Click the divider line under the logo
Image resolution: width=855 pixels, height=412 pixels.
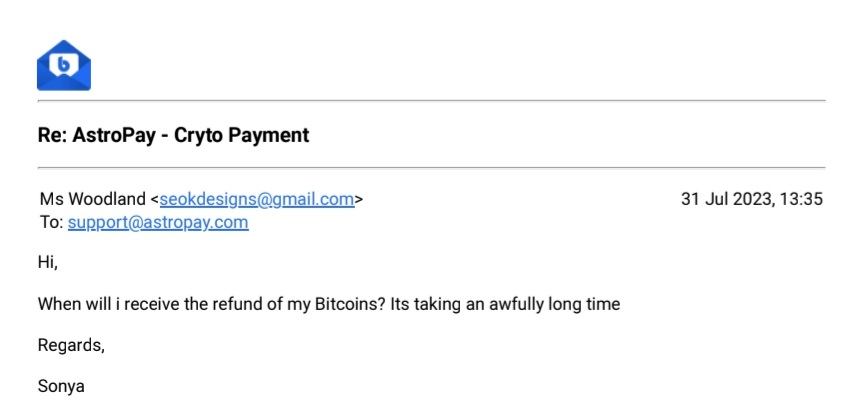click(431, 101)
